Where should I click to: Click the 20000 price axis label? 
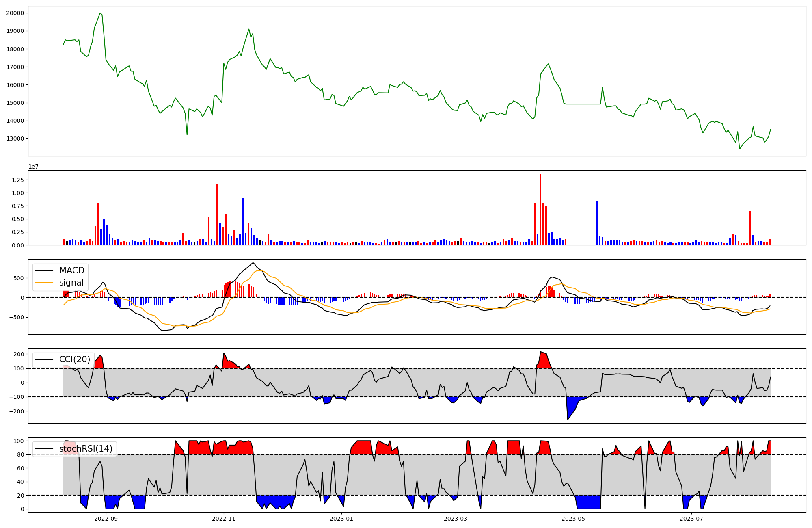point(15,13)
